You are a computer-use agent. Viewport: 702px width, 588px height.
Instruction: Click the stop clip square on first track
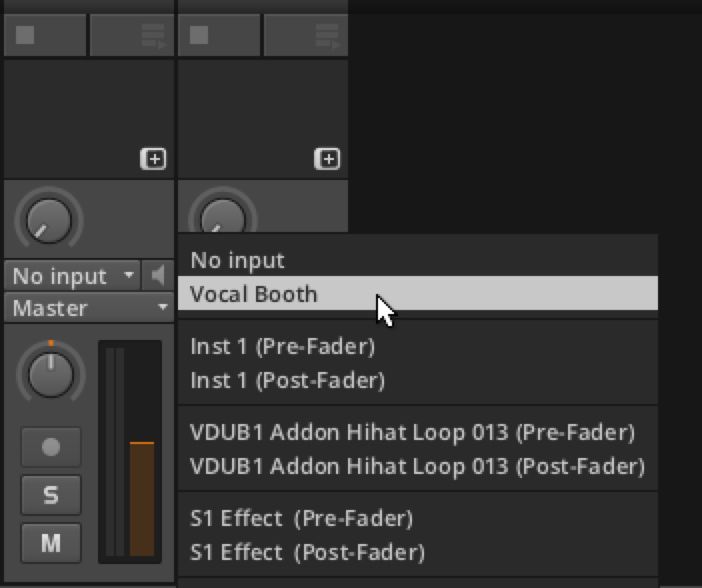[x=25, y=35]
